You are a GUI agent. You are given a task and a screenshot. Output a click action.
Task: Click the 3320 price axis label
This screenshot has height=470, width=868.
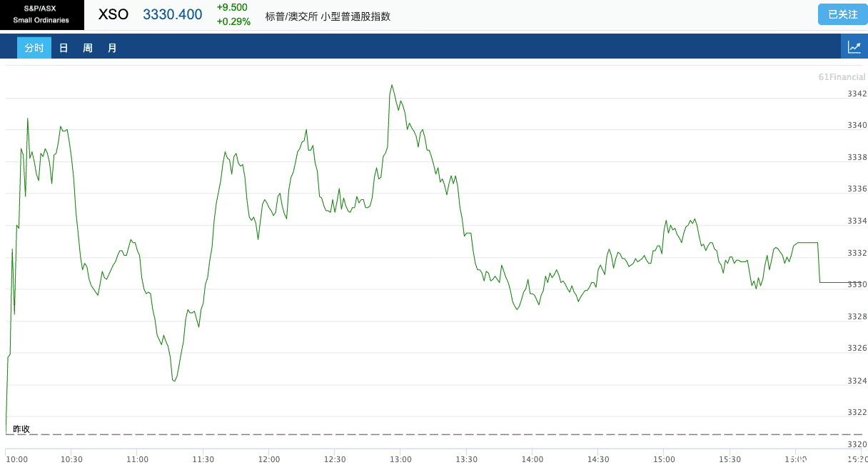coord(857,444)
